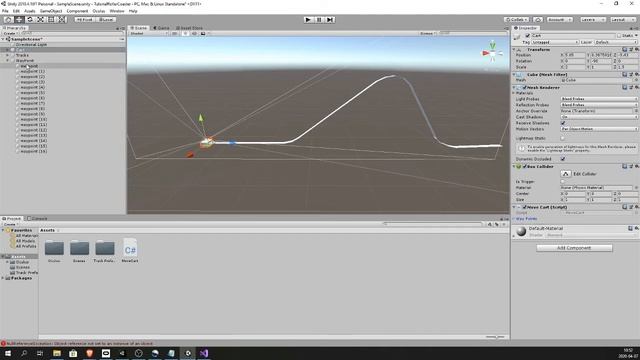
Task: Toggle Dynamic Occluded checkbox
Action: (x=563, y=159)
